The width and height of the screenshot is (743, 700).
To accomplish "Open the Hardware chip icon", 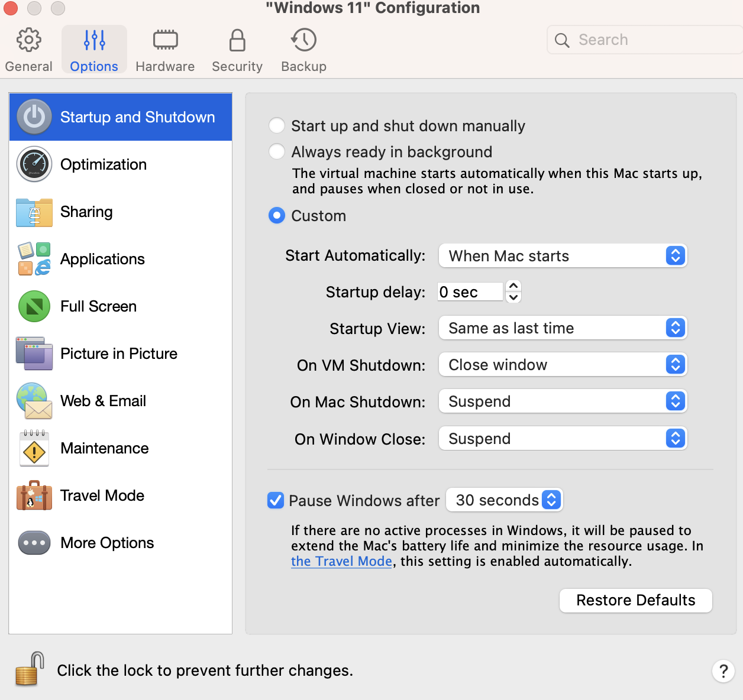I will (165, 40).
